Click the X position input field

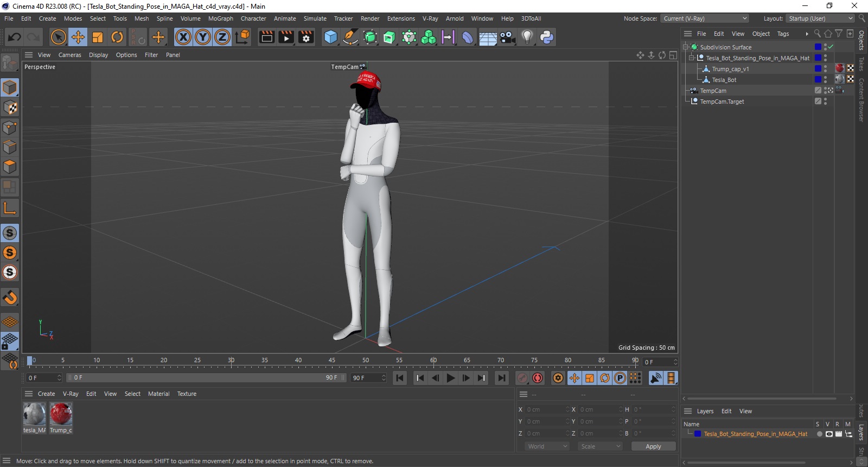pos(547,409)
